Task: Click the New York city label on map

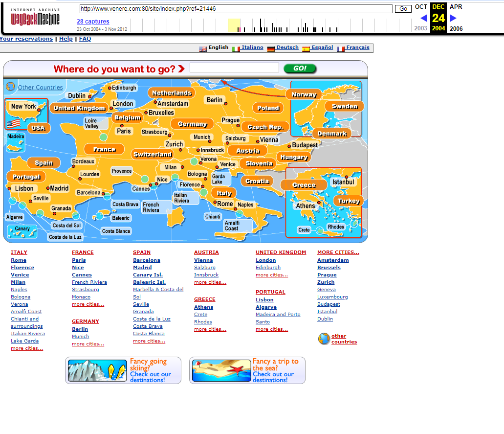Action: tap(23, 106)
